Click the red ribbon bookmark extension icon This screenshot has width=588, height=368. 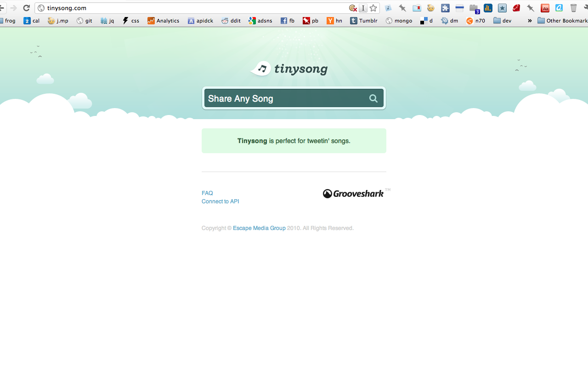(x=417, y=8)
